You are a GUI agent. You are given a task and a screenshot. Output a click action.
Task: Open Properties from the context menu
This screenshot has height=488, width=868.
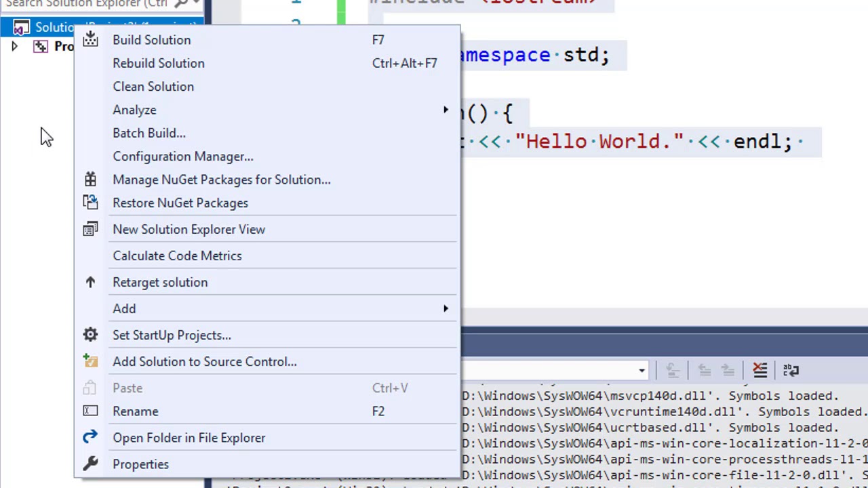click(x=267, y=464)
